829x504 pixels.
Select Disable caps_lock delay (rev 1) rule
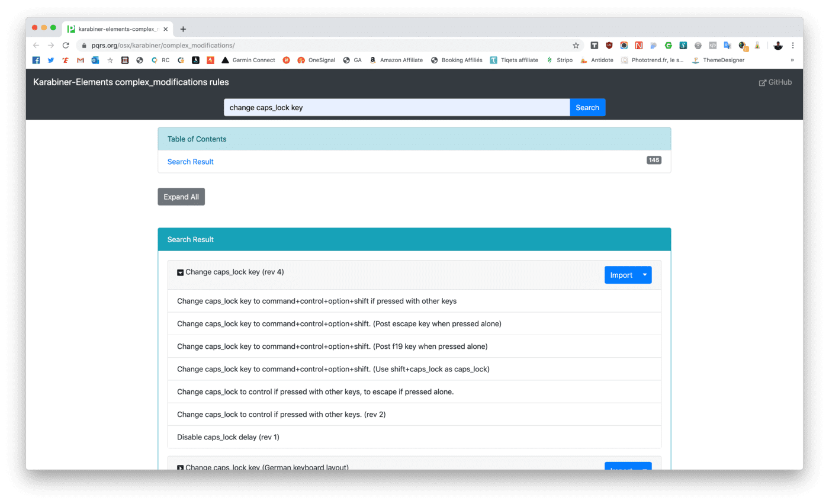coord(415,437)
